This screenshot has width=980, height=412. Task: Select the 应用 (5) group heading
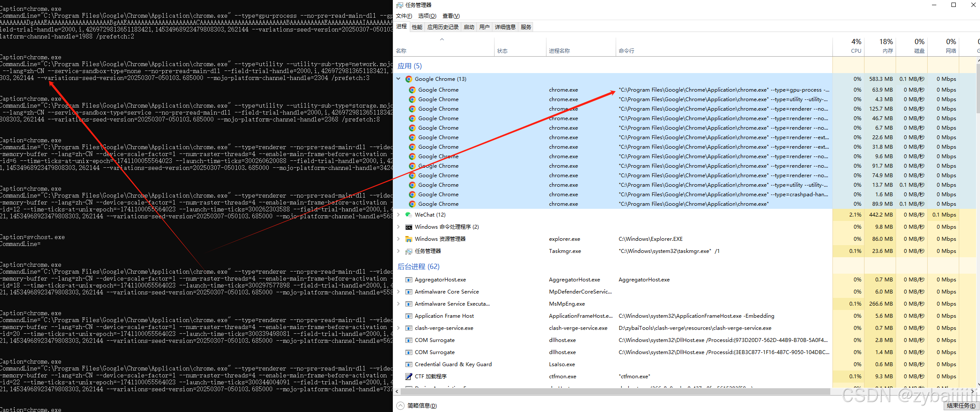(x=409, y=66)
